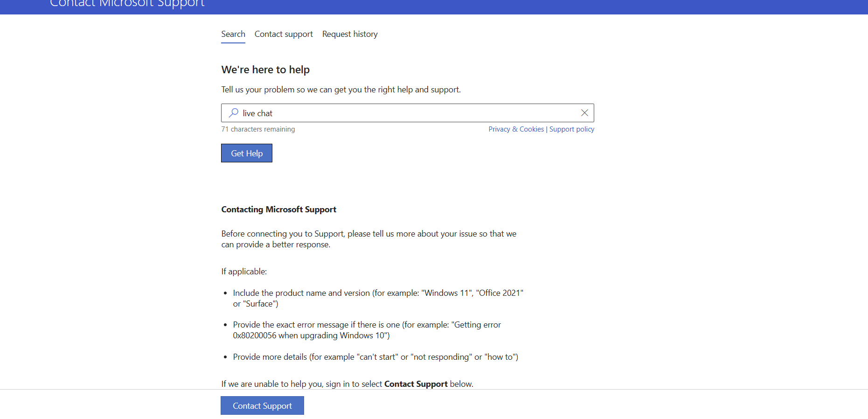Click '71 characters remaining' text
The width and height of the screenshot is (868, 419).
(x=258, y=129)
